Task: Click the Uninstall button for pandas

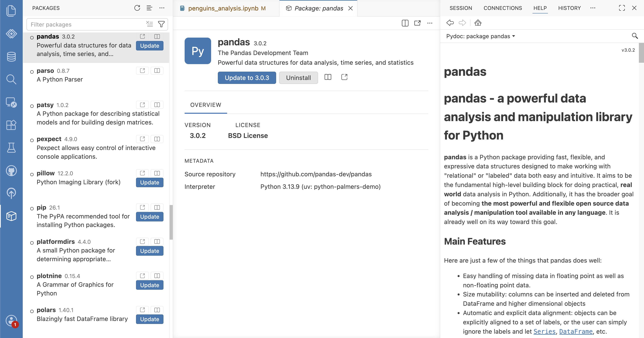Action: (x=298, y=78)
